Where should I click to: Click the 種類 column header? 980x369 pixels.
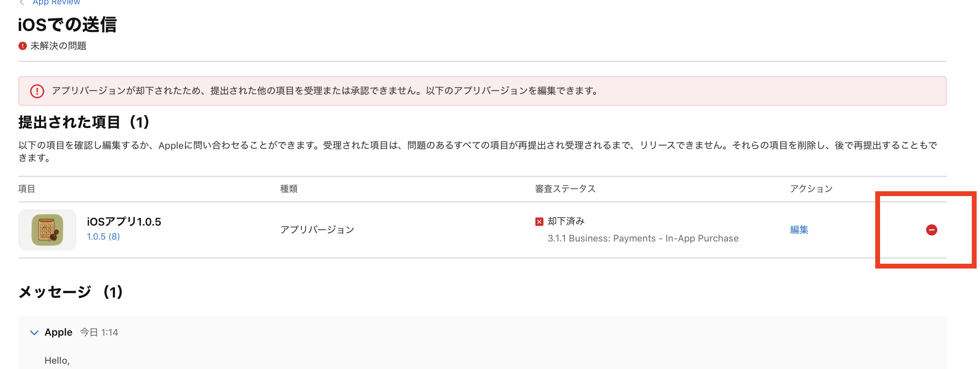coord(289,189)
